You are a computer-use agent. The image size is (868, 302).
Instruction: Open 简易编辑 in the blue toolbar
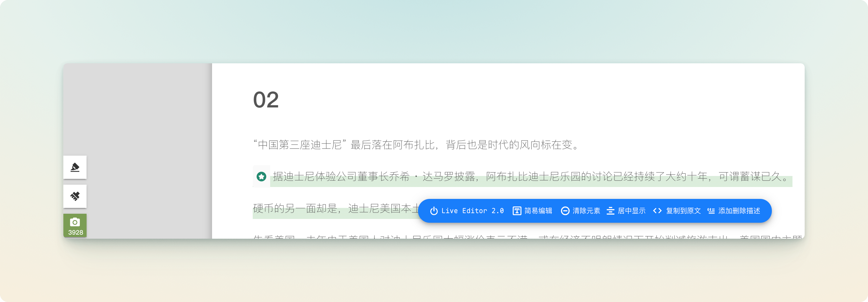tap(532, 211)
